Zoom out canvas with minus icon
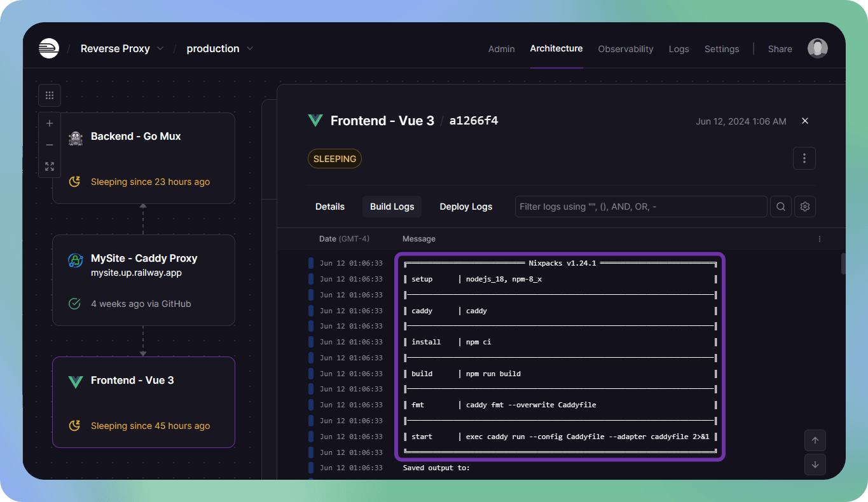The height and width of the screenshot is (502, 868). [x=50, y=145]
